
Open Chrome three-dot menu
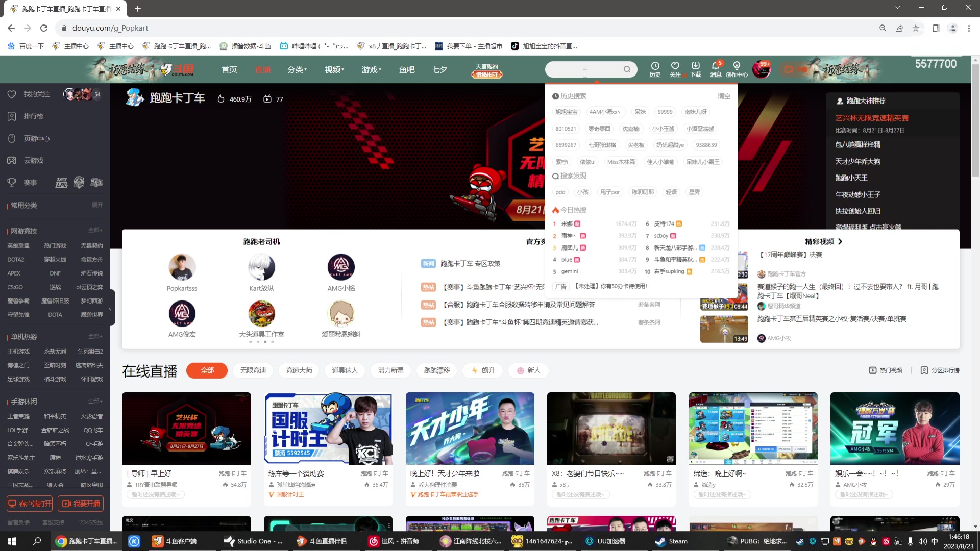coord(969,28)
